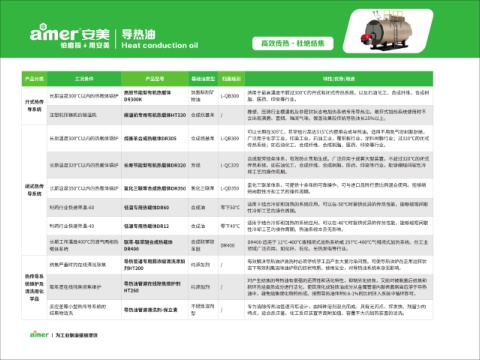Click the white slogan badge in header

tap(293, 43)
